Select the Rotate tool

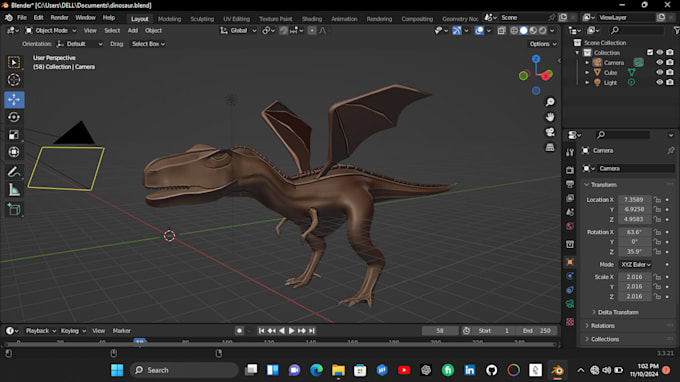(x=14, y=117)
